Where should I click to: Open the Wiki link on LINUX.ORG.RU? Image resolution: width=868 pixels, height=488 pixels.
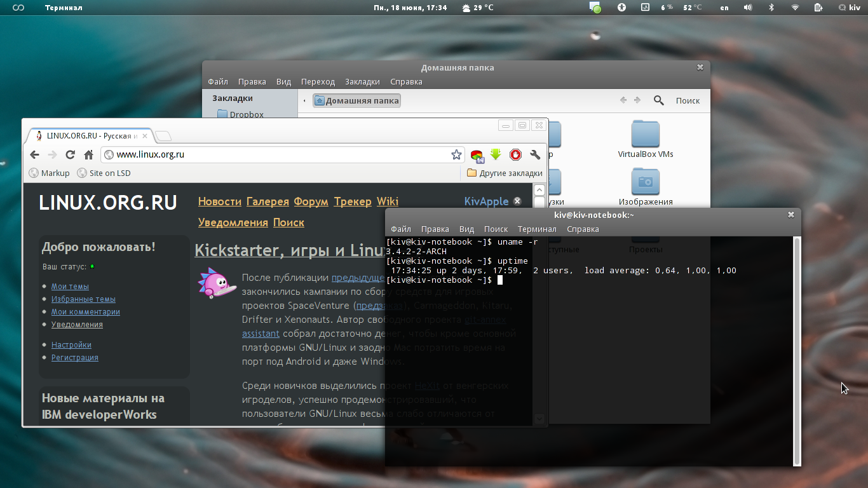(x=388, y=201)
